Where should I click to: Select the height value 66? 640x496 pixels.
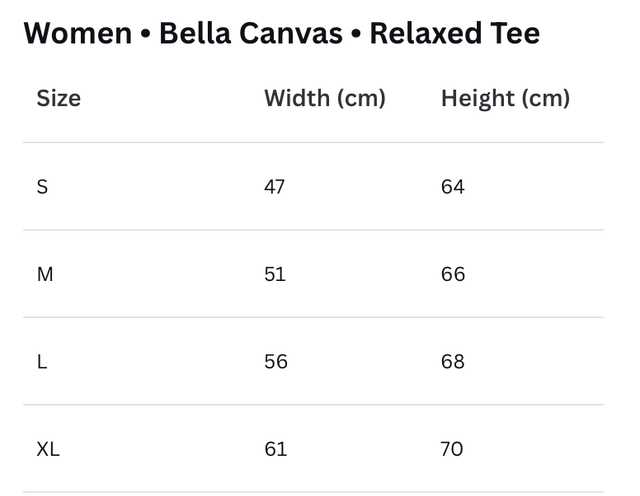click(453, 274)
